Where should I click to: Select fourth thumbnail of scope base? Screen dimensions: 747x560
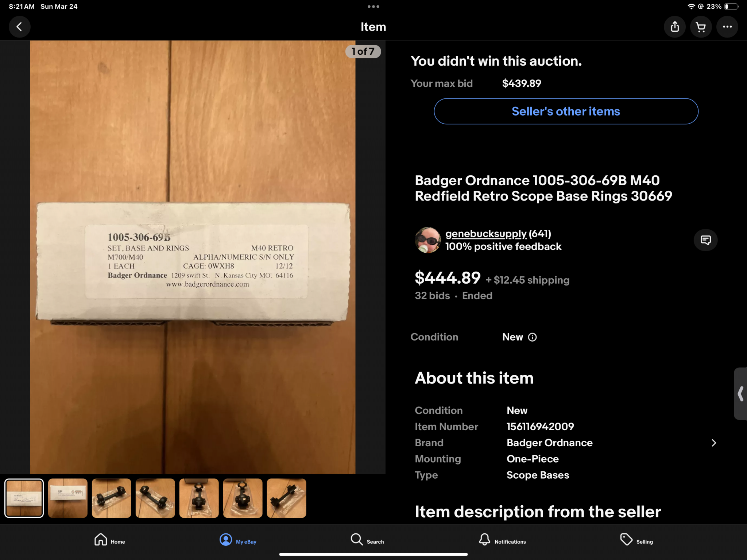(155, 498)
